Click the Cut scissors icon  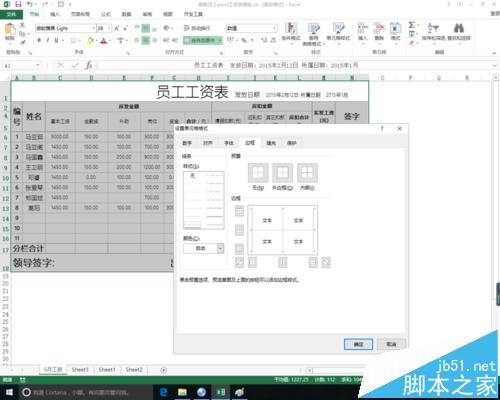click(x=22, y=25)
